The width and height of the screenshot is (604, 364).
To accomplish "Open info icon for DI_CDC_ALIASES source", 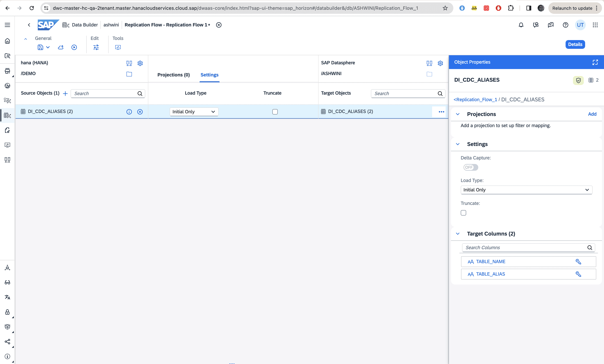I will pos(129,112).
